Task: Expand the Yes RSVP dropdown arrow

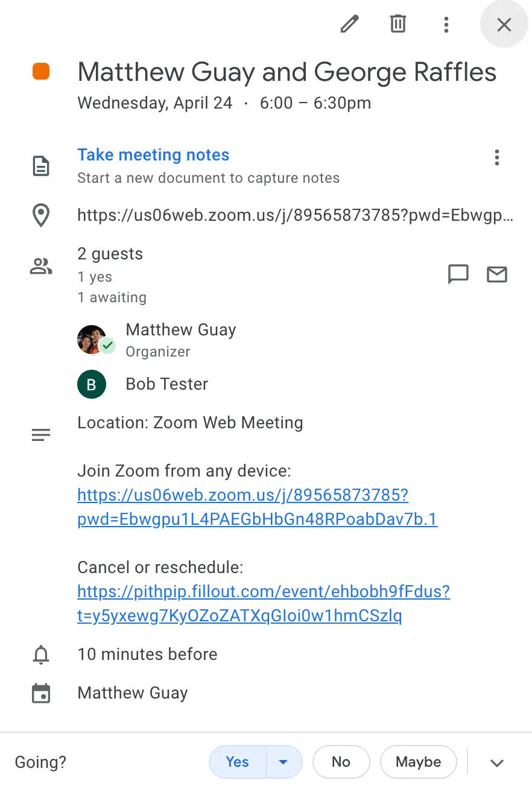Action: click(x=283, y=762)
